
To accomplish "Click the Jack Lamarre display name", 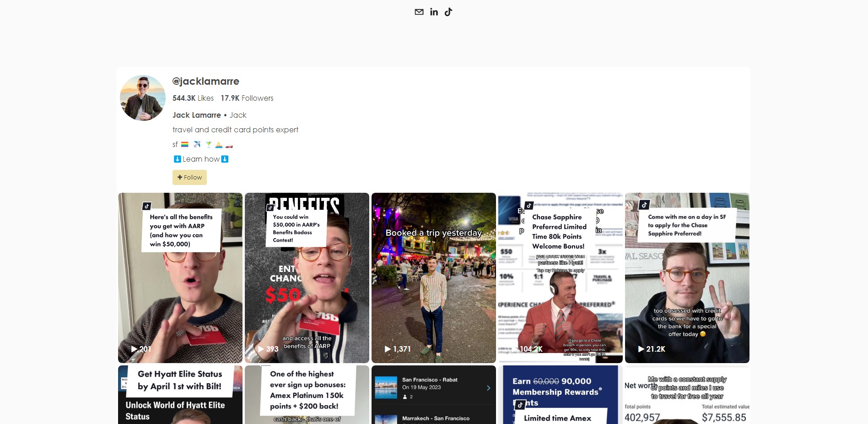I will (x=197, y=115).
